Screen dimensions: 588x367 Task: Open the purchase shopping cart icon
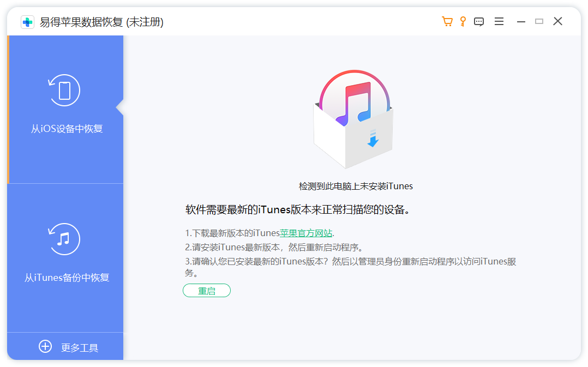[x=447, y=21]
